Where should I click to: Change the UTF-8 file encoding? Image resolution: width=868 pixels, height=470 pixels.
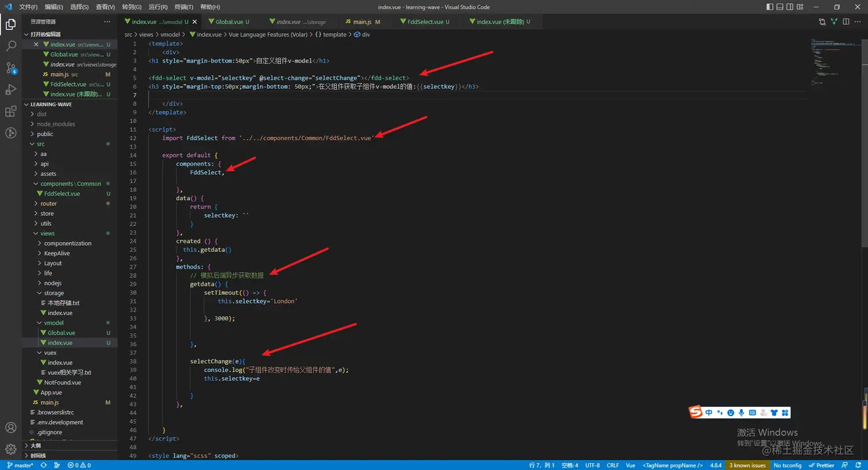(592, 465)
